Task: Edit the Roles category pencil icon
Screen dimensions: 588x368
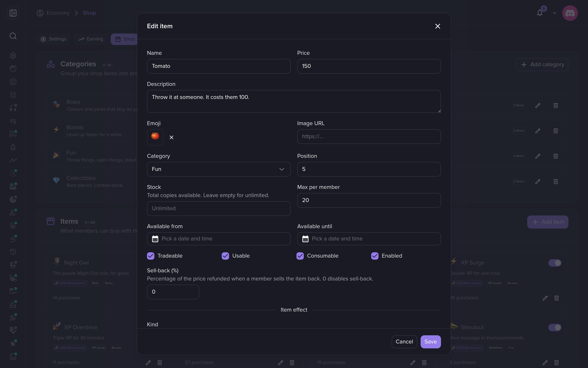Action: coord(538,105)
